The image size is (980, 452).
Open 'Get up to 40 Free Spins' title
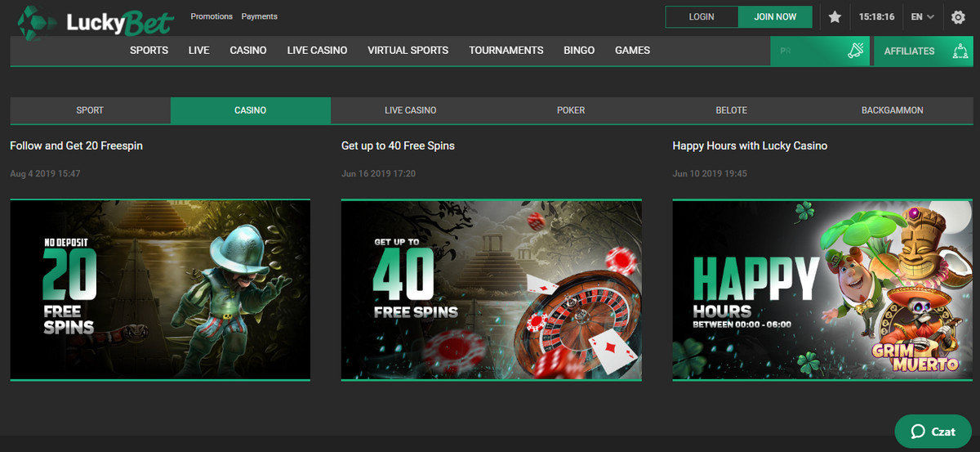tap(398, 145)
